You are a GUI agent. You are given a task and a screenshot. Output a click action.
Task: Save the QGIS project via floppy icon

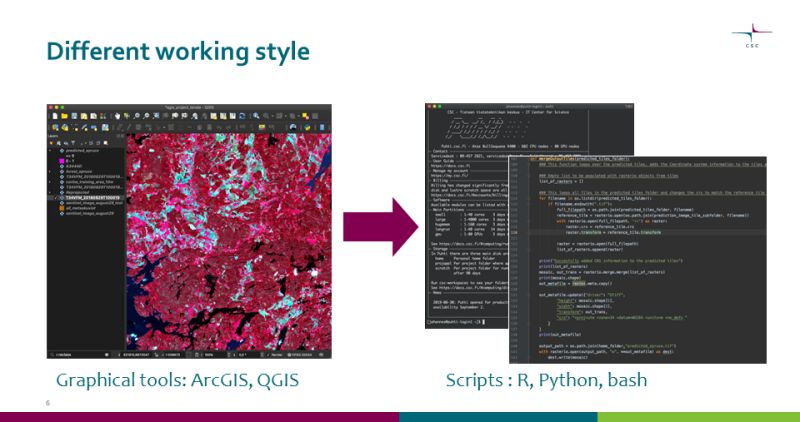[x=74, y=116]
